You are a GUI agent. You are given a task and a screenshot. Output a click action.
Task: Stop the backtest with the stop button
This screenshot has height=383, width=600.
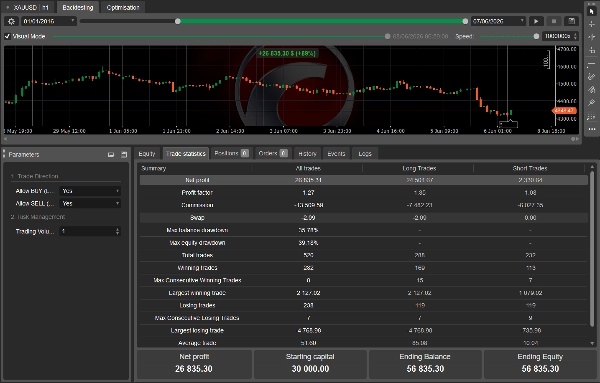click(554, 21)
